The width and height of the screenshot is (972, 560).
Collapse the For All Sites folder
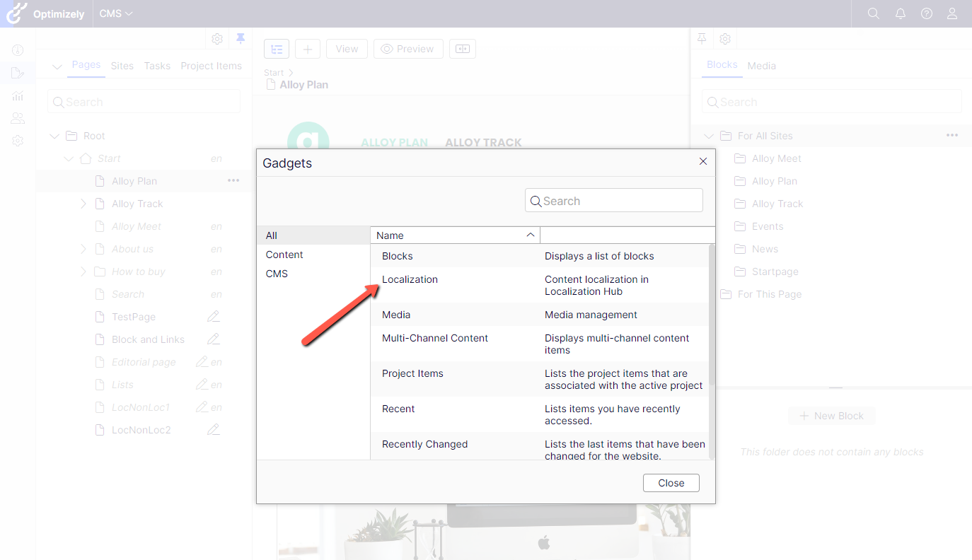pos(710,136)
